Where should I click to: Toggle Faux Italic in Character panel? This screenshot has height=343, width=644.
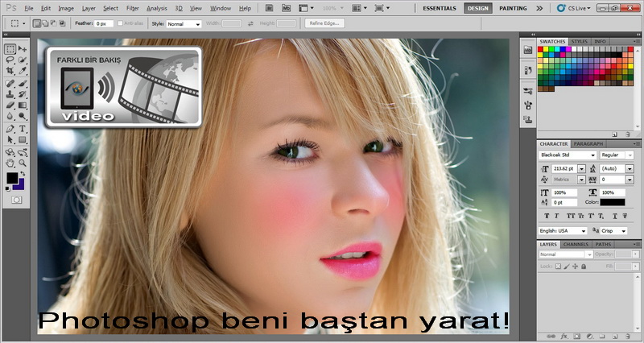[556, 216]
